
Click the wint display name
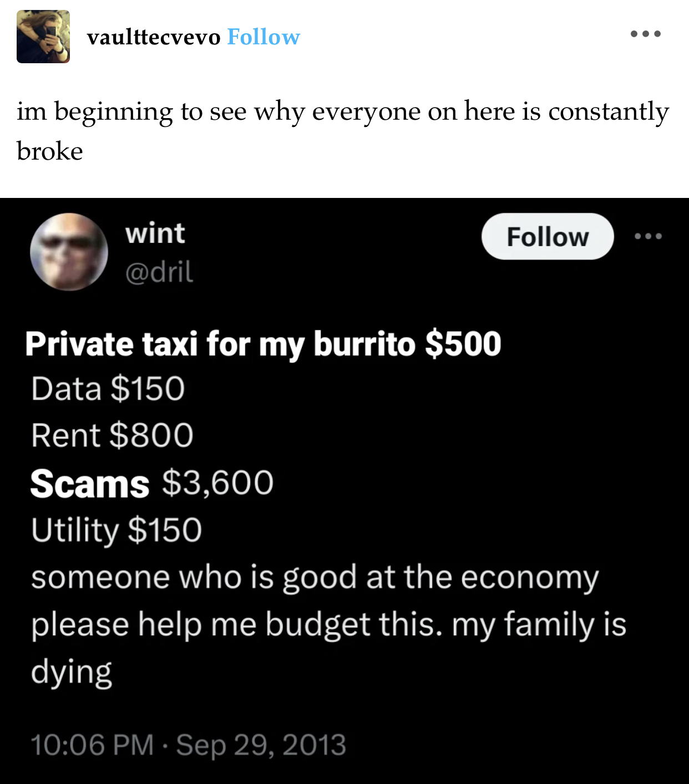pyautogui.click(x=155, y=233)
